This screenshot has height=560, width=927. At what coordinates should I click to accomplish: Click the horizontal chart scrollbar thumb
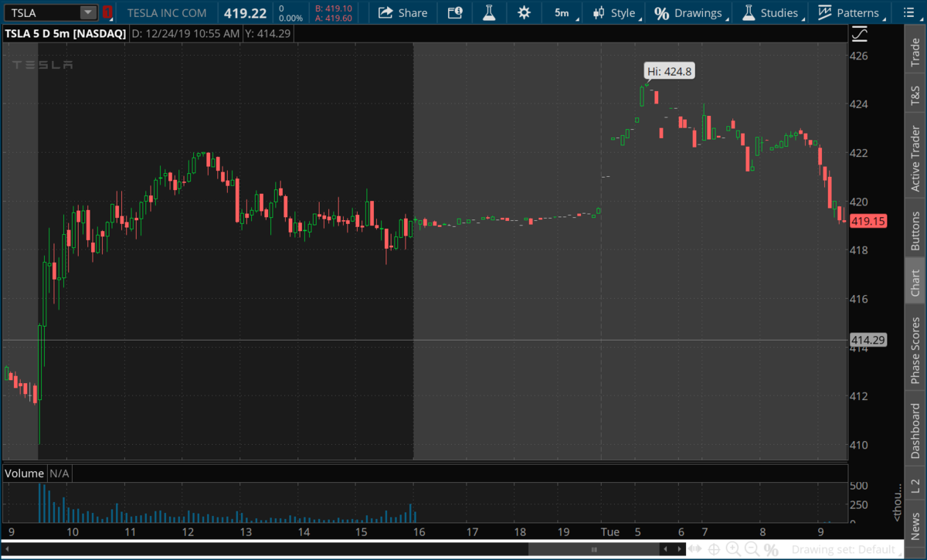593,549
